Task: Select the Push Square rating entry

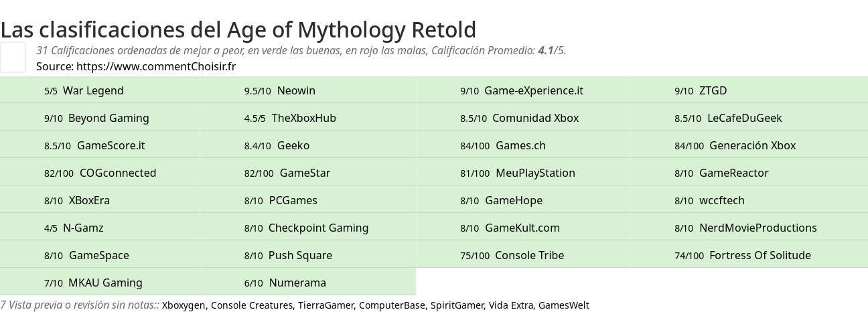Action: click(300, 256)
